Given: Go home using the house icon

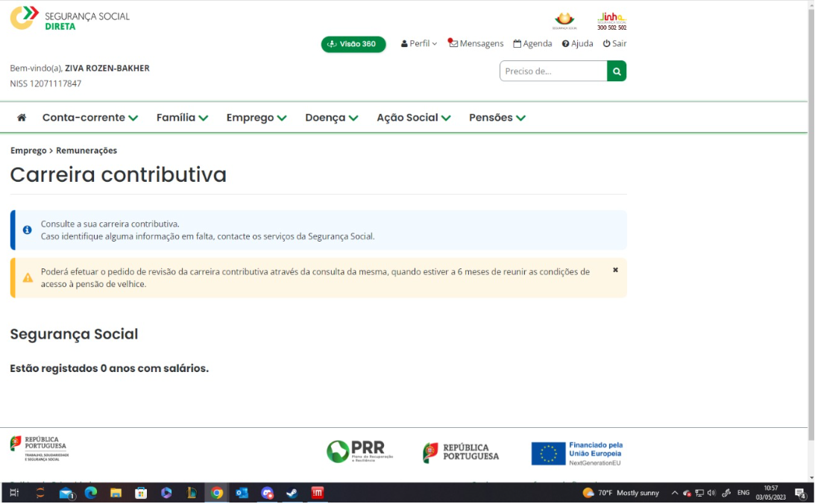Looking at the screenshot, I should 20,116.
